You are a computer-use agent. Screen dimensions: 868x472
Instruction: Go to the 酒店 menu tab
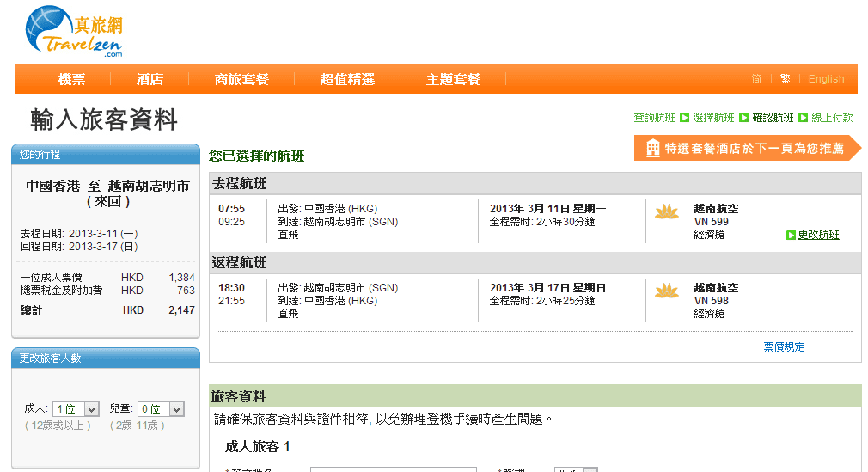tap(150, 79)
